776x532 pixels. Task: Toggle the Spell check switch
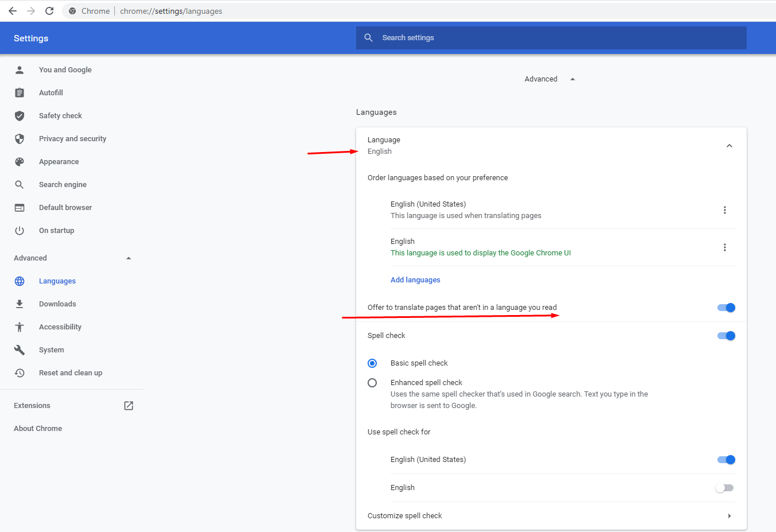(x=726, y=336)
